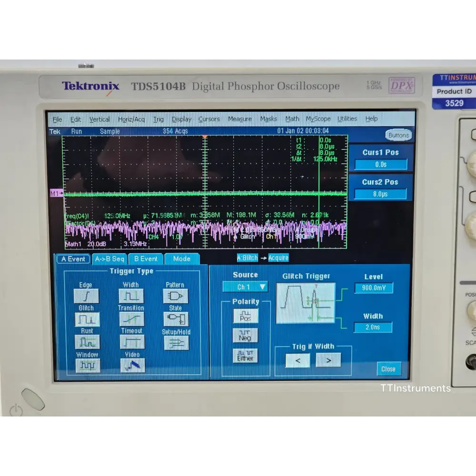Screen dimensions: 476x476
Task: Select the State trigger type icon
Action: click(176, 319)
